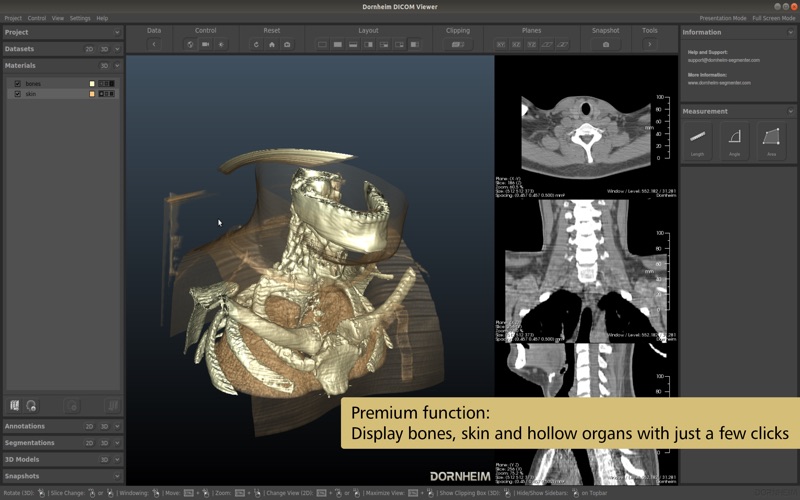This screenshot has width=800, height=500.
Task: Uncheck the skin material checkbox
Action: (18, 94)
